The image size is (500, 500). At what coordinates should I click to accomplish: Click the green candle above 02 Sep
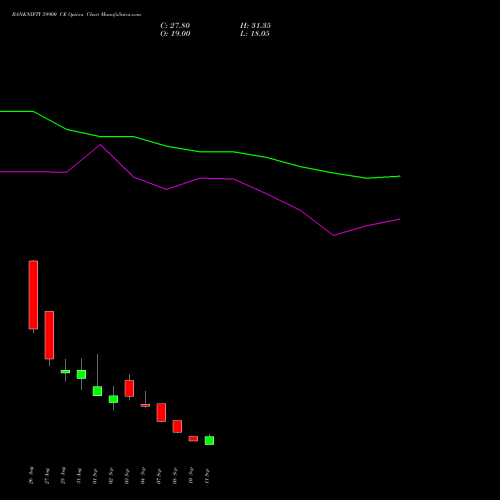[113, 399]
